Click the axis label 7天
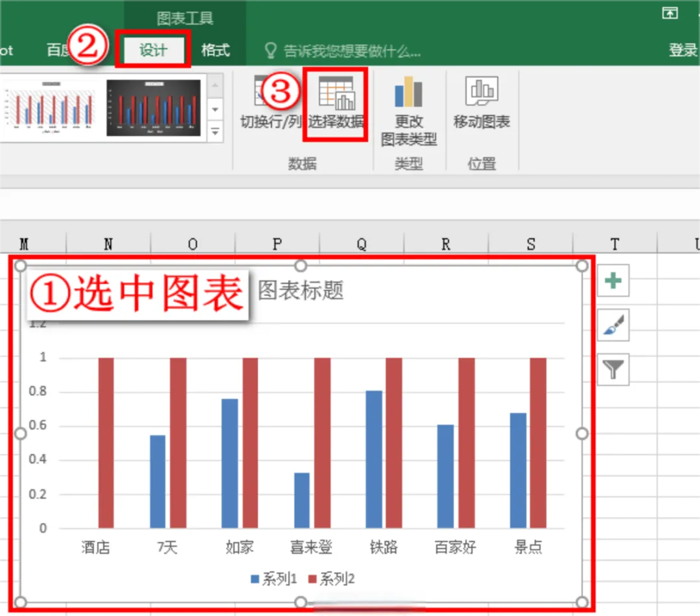This screenshot has width=700, height=616. [x=167, y=547]
